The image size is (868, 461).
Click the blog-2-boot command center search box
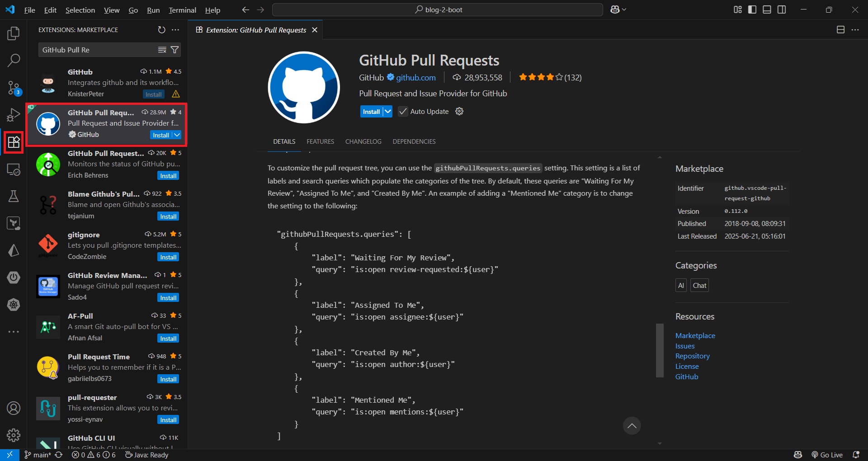coord(437,9)
